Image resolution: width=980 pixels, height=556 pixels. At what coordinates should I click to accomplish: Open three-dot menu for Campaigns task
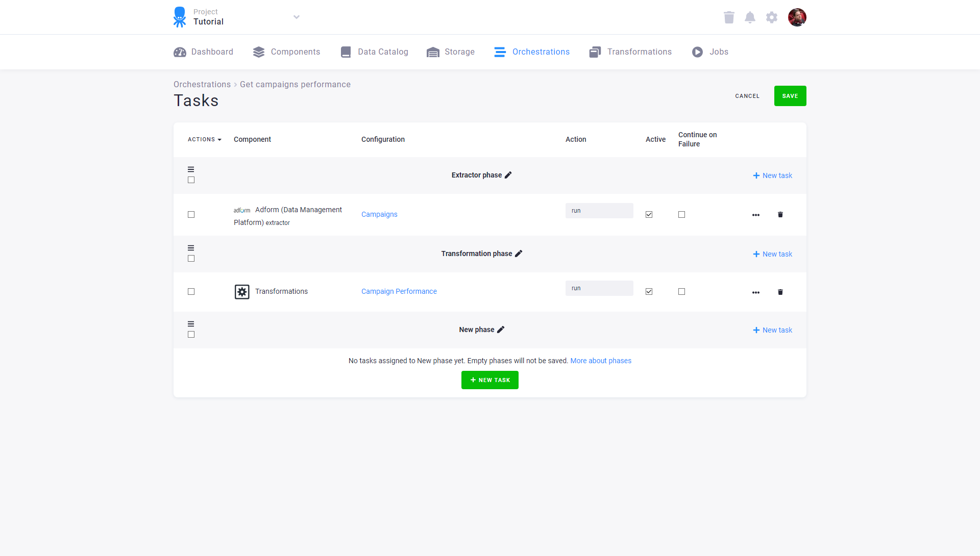[x=756, y=214]
